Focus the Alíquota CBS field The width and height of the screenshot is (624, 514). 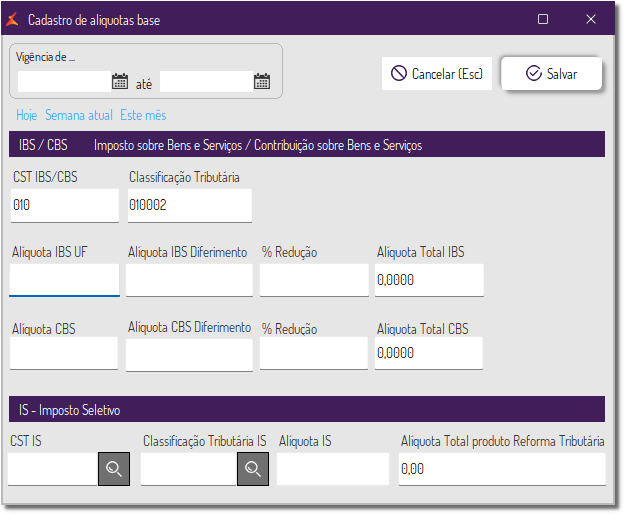(x=64, y=353)
